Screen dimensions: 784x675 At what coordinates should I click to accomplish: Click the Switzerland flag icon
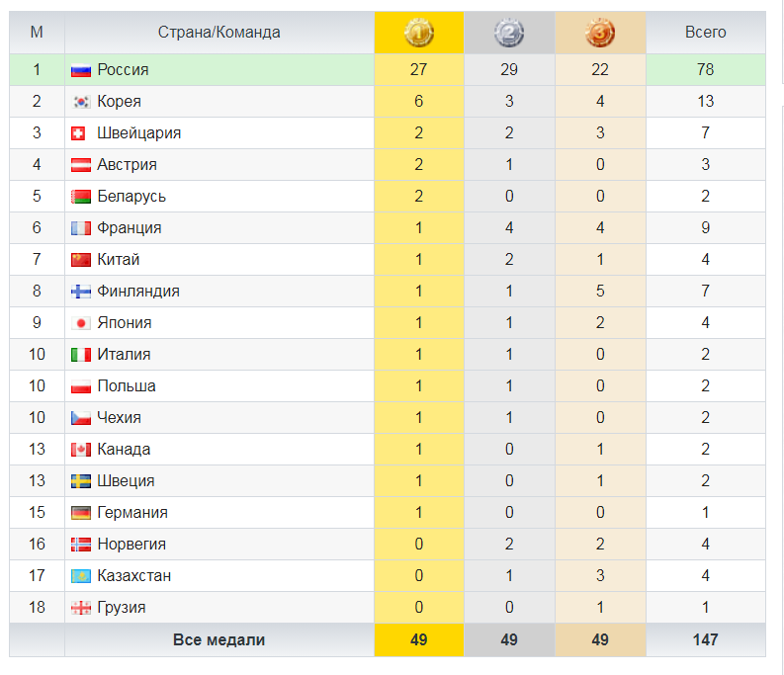tap(78, 133)
